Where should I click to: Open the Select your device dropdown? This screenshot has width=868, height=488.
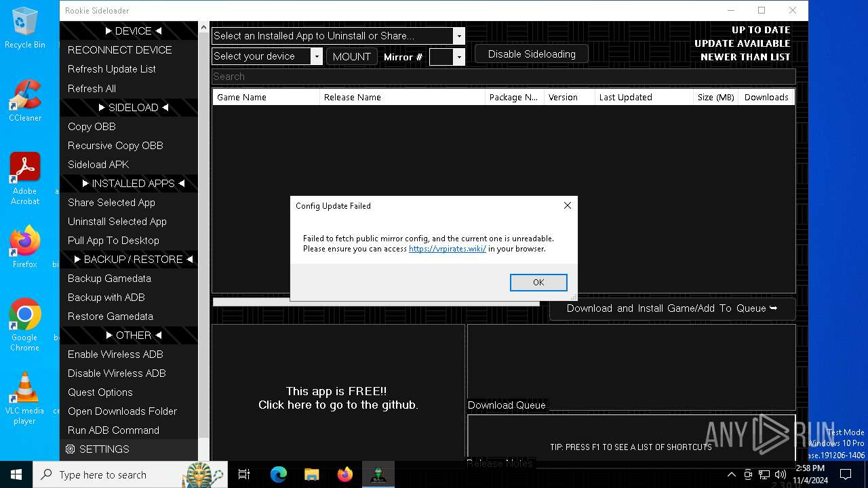[317, 56]
